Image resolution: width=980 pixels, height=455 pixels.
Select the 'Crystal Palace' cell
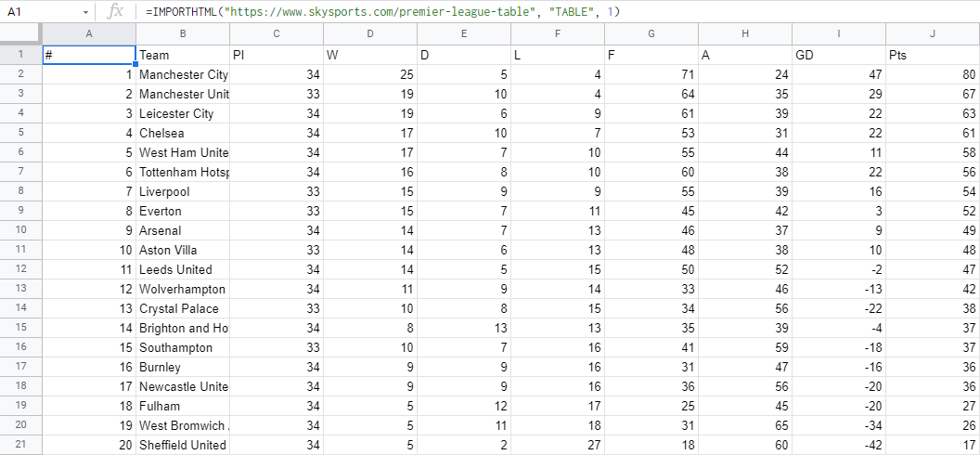coord(183,308)
